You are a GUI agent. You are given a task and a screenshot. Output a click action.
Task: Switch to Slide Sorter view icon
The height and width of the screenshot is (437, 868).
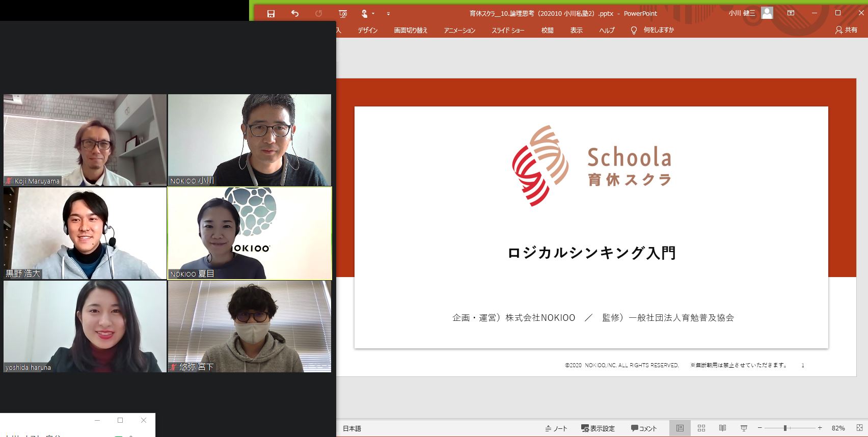click(x=701, y=428)
